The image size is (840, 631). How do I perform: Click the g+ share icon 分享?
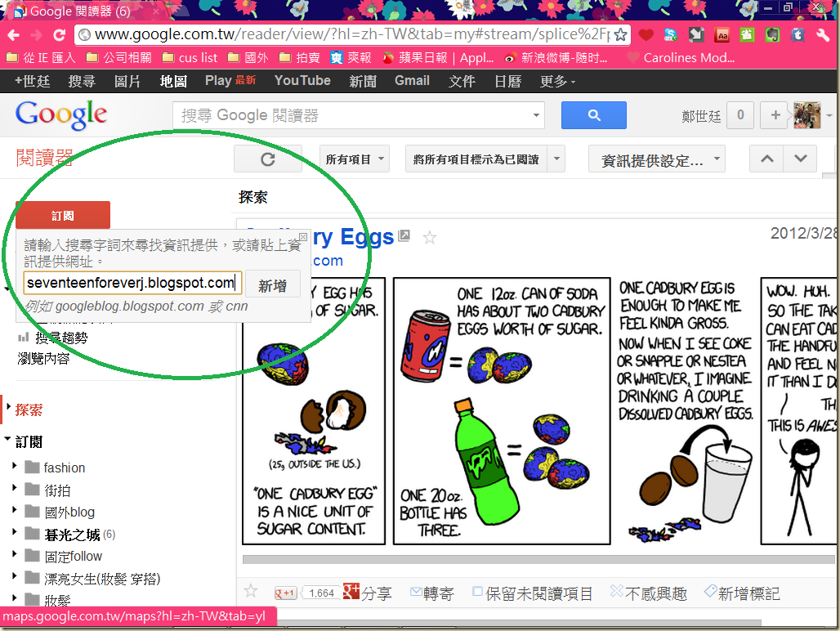[368, 593]
